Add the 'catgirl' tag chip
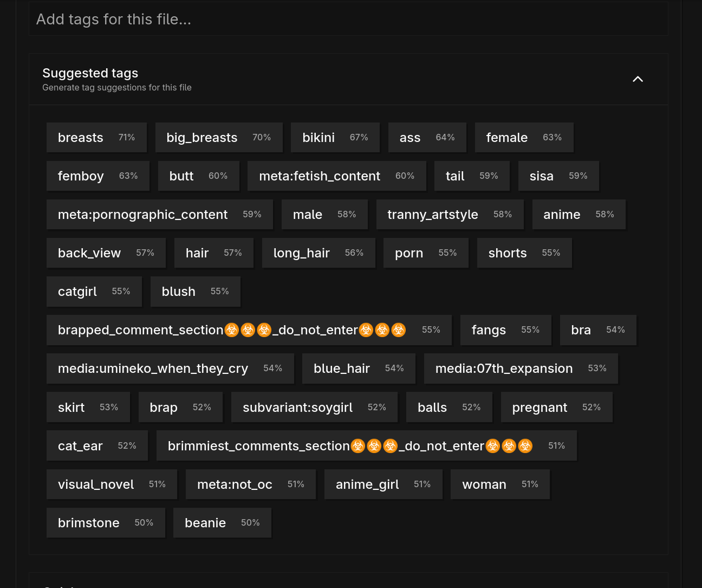Screen dimensions: 702x588 94,292
